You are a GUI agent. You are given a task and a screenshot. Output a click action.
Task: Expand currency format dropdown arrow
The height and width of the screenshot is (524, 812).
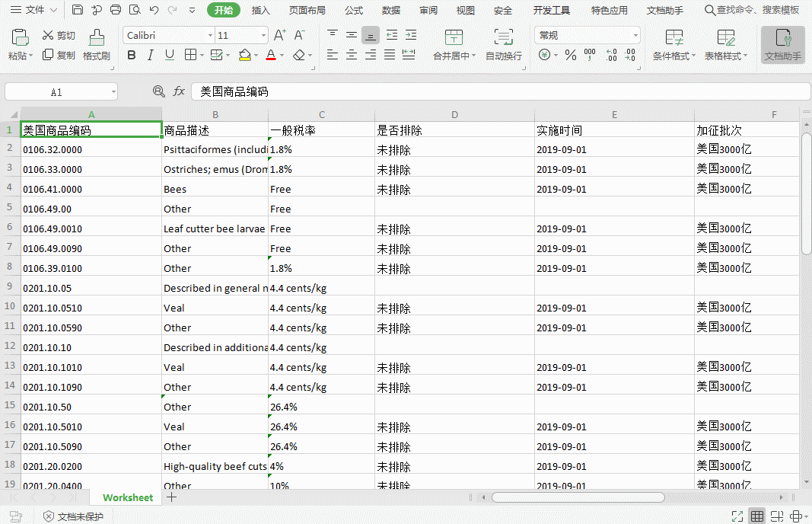pos(556,55)
